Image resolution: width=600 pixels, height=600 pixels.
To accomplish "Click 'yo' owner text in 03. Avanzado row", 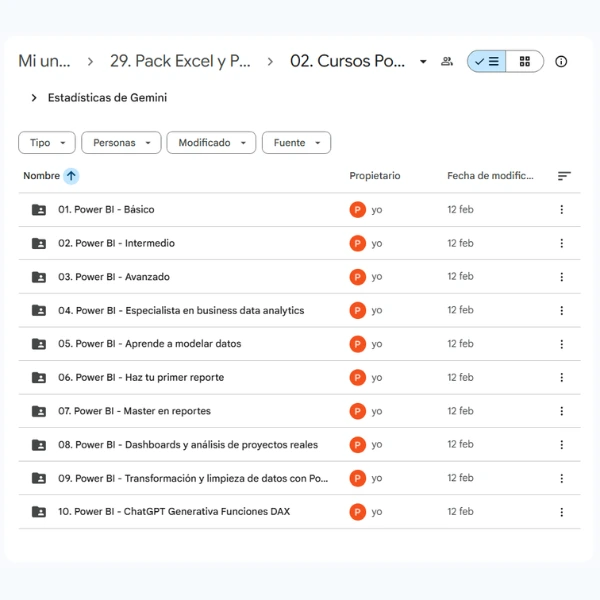I will [377, 277].
